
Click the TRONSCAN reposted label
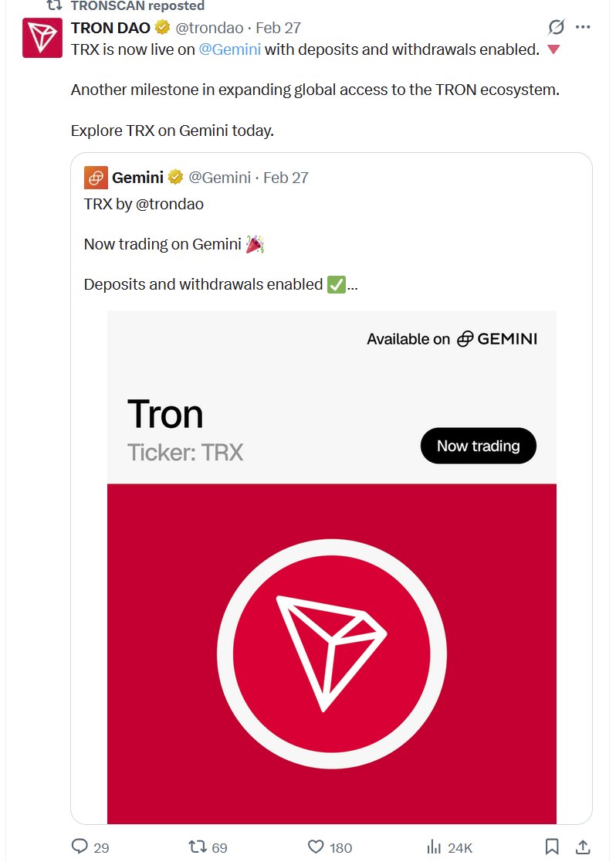pyautogui.click(x=137, y=5)
